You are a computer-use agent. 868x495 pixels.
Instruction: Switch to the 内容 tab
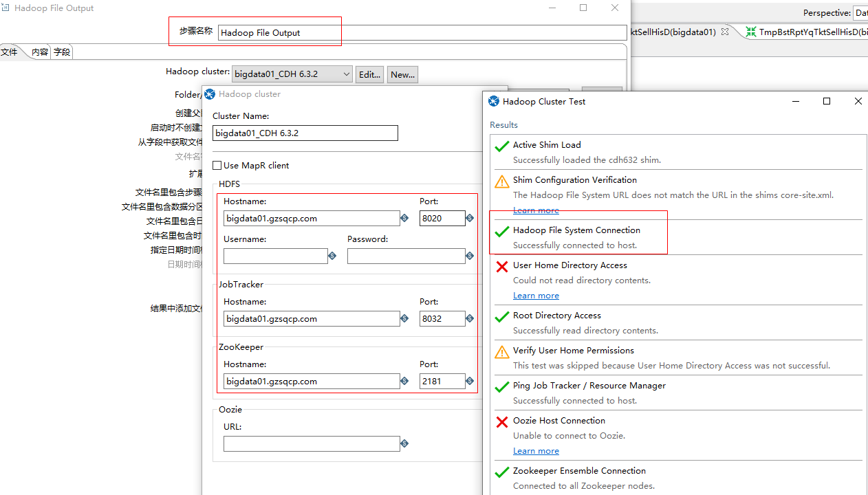tap(40, 52)
